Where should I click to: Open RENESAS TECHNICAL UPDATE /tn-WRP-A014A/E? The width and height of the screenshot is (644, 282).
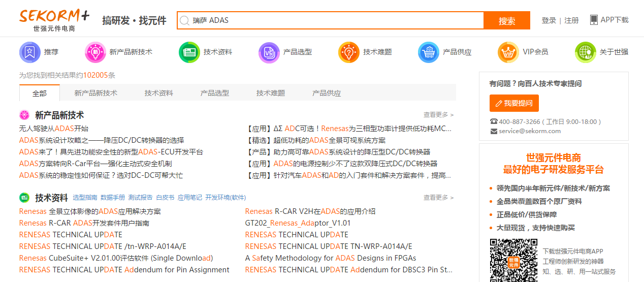[103, 246]
